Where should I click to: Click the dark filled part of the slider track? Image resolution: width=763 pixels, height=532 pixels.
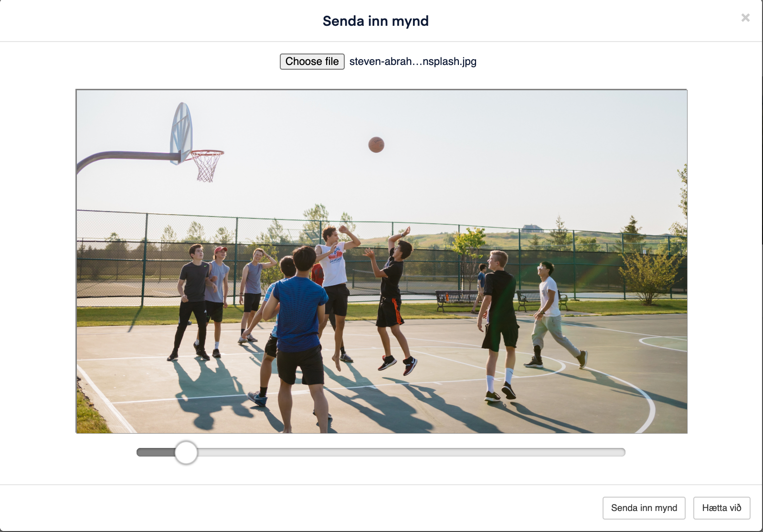pyautogui.click(x=156, y=452)
